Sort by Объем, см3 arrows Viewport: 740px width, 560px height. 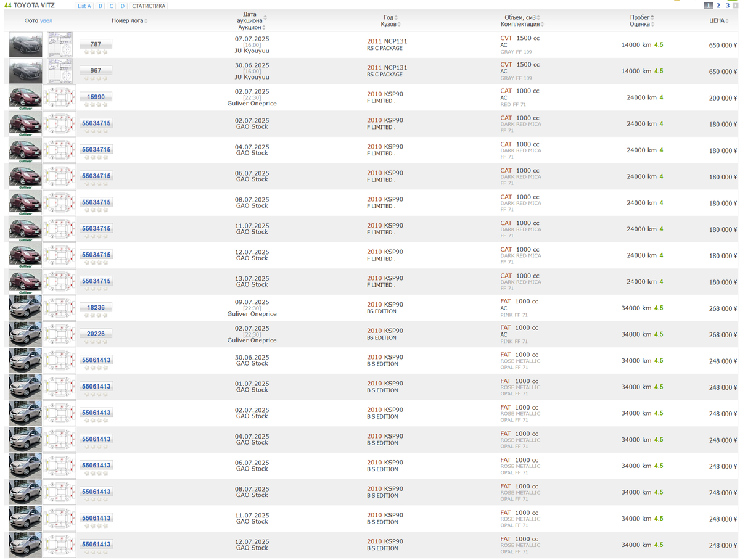click(538, 18)
